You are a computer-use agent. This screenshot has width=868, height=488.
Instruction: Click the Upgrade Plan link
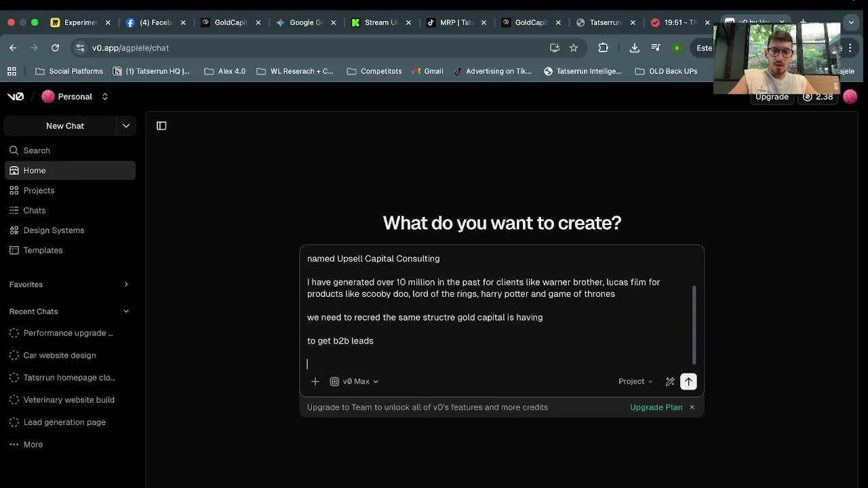point(656,407)
